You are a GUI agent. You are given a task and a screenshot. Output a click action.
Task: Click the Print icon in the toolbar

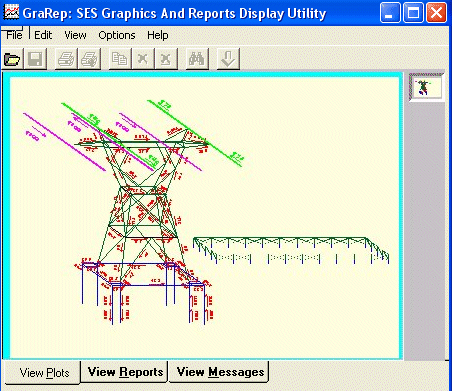coord(66,59)
